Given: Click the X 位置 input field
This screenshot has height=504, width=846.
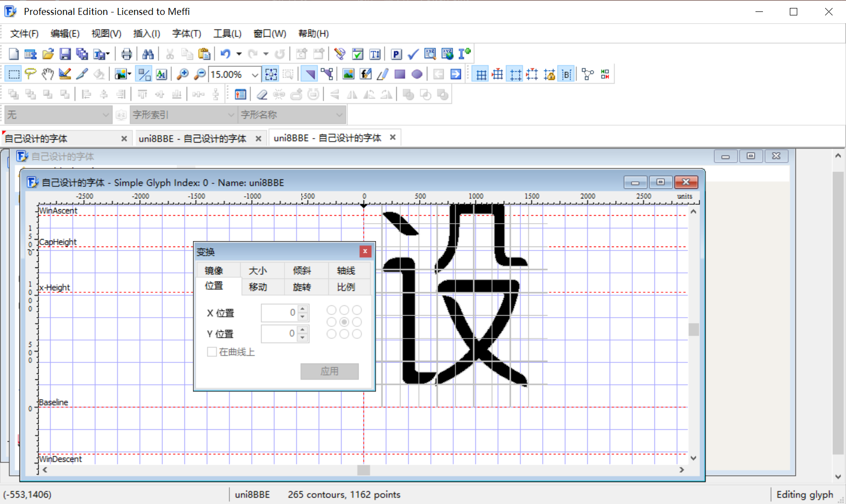Looking at the screenshot, I should tap(280, 313).
